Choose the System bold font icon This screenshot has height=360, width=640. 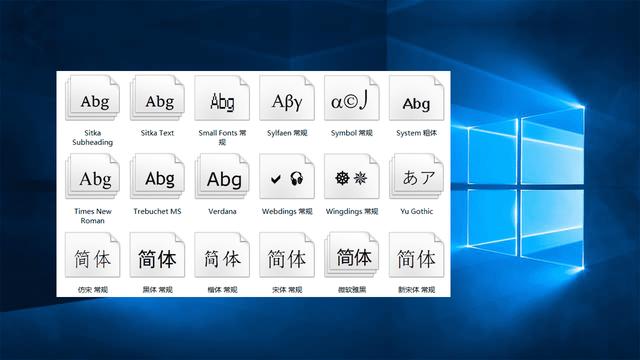416,98
